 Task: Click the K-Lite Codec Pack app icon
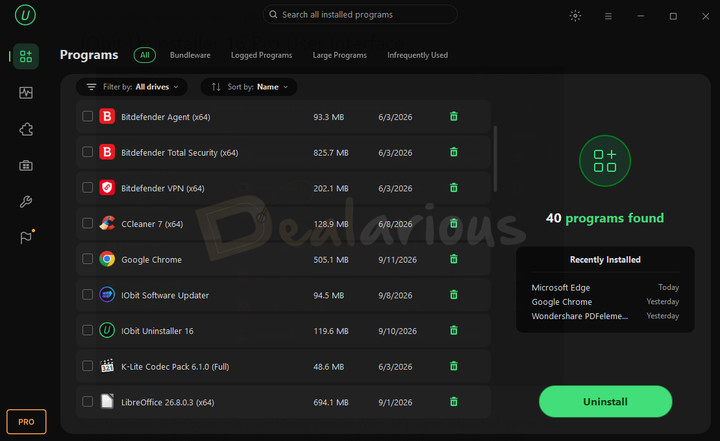tap(107, 366)
